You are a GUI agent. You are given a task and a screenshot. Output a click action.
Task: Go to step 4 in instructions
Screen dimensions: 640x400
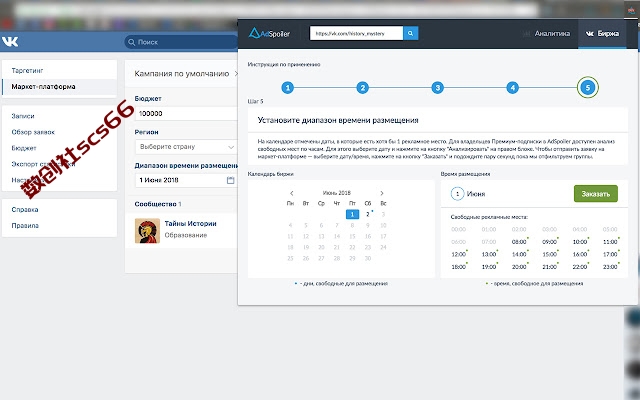click(x=513, y=87)
